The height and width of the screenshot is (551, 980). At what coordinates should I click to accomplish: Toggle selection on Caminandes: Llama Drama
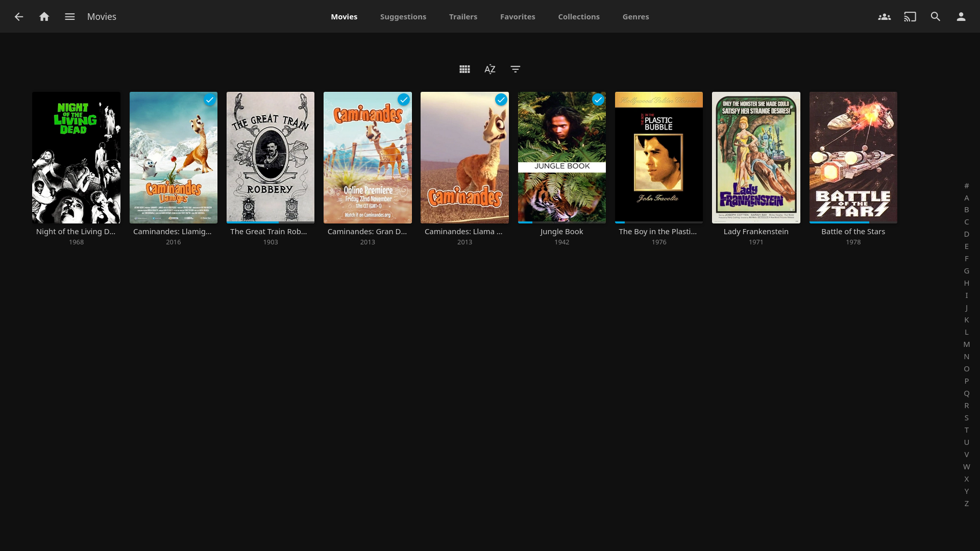(501, 100)
